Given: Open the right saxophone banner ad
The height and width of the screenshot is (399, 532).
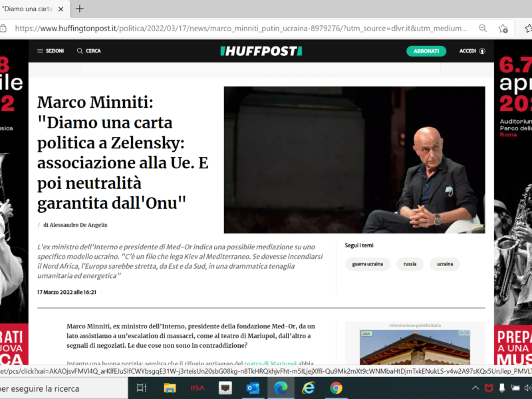Looking at the screenshot, I should 513,202.
